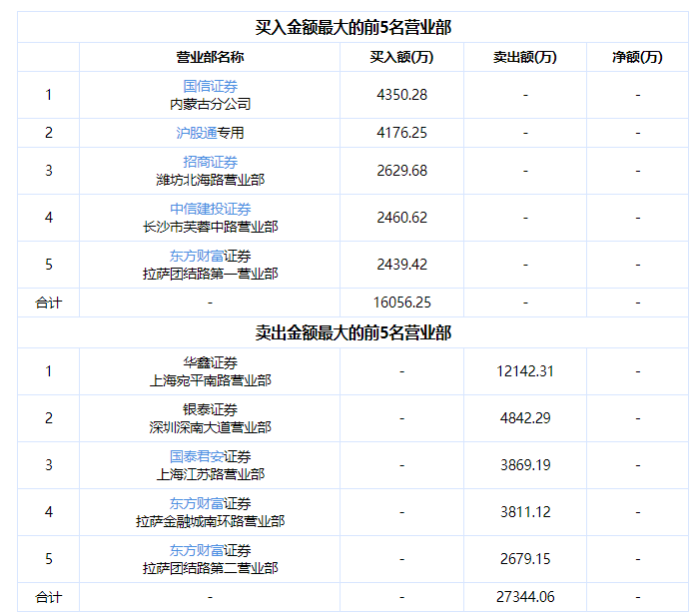Click the buy amount 2629.68
The height and width of the screenshot is (616, 697).
[401, 171]
